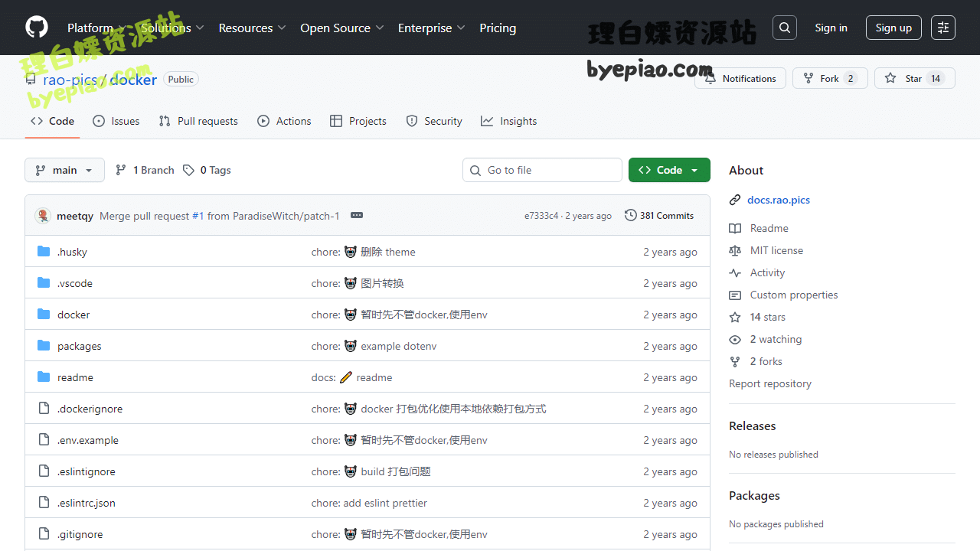Click the tag icon beside 0 Tags
980x551 pixels.
click(x=188, y=170)
